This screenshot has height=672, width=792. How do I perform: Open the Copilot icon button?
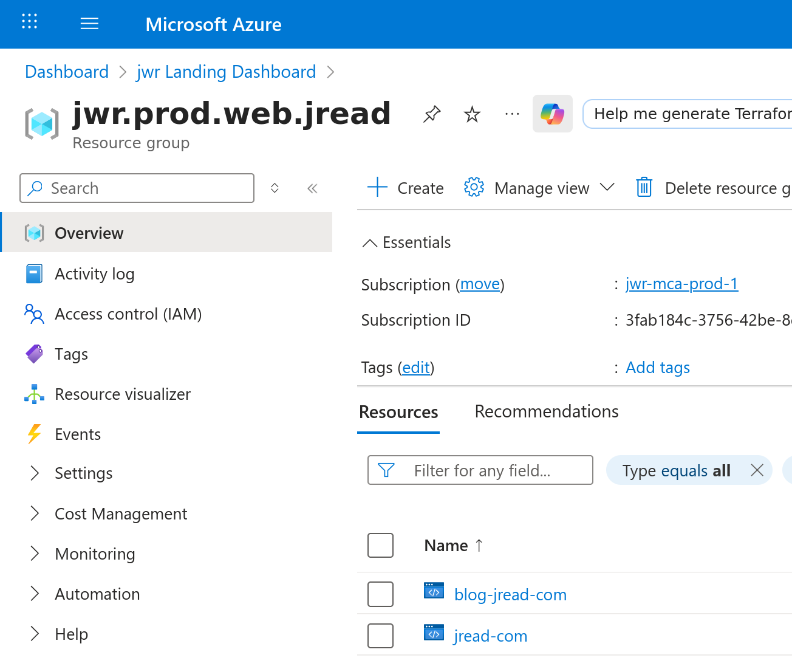pyautogui.click(x=552, y=114)
